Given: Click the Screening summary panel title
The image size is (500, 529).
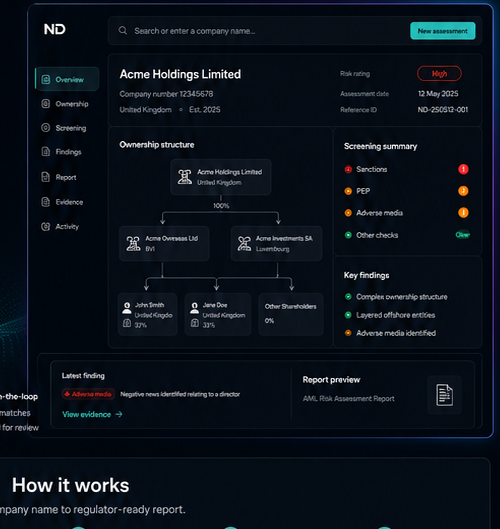Looking at the screenshot, I should tap(380, 146).
